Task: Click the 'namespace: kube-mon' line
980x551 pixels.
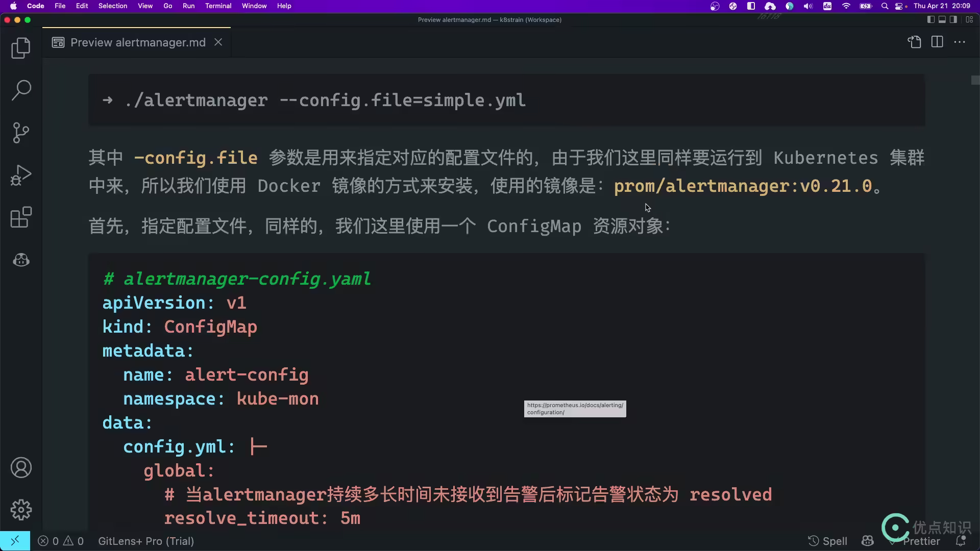Action: [x=221, y=399]
